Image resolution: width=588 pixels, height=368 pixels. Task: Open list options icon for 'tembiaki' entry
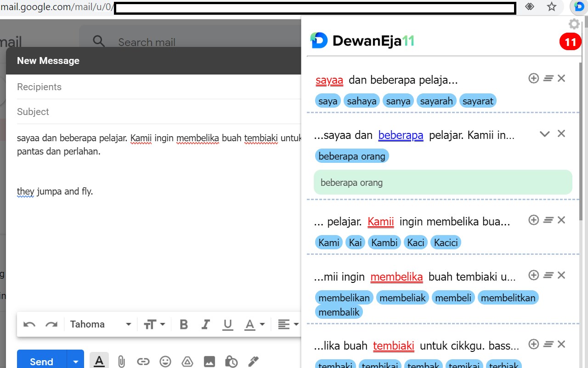[x=548, y=345]
